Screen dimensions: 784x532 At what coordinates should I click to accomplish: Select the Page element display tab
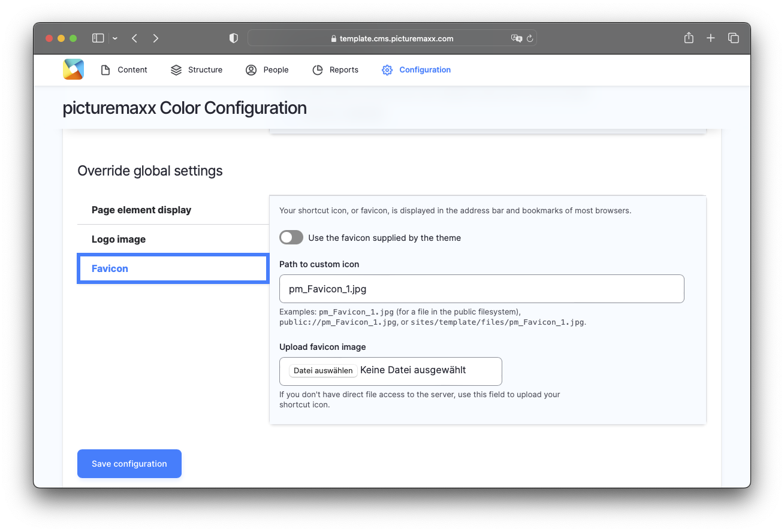click(173, 210)
